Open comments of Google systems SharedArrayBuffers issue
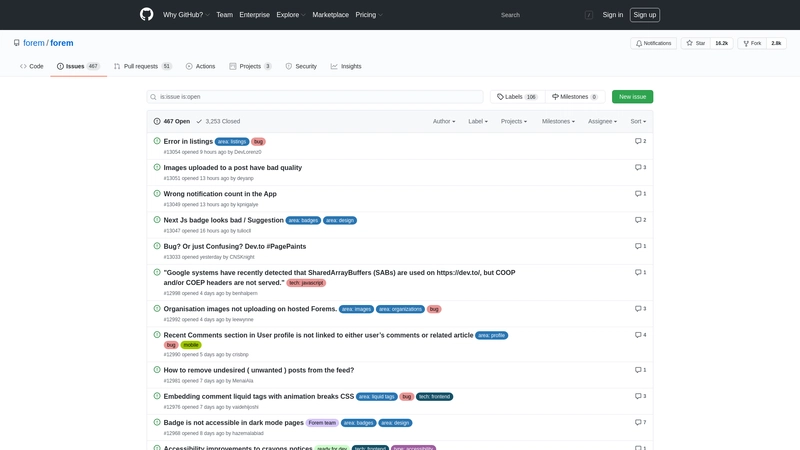Image resolution: width=800 pixels, height=450 pixels. 640,272
